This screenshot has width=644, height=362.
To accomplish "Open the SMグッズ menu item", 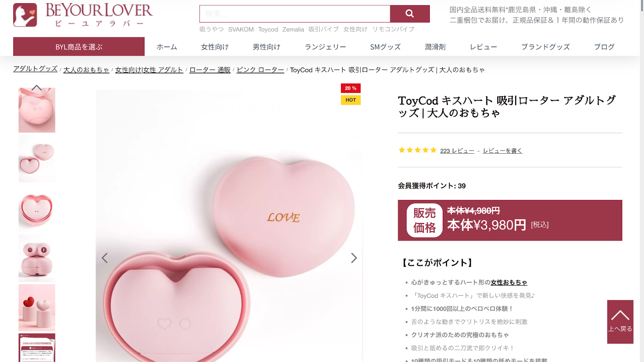I will pyautogui.click(x=385, y=47).
